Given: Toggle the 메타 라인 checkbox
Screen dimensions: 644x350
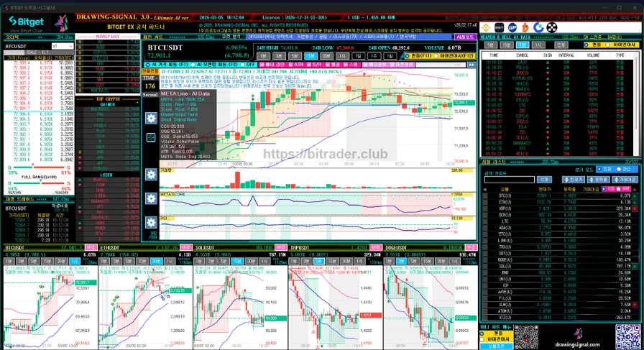Looking at the screenshot, I should click(x=262, y=65).
